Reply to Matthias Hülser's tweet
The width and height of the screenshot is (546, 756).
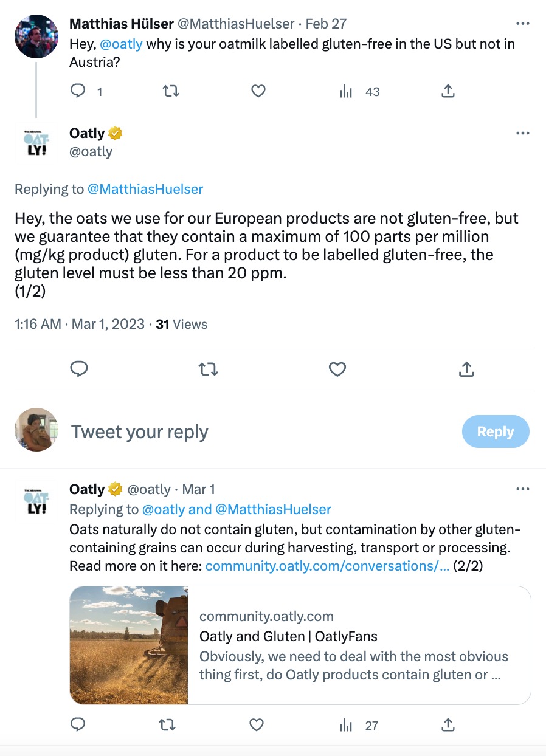(x=78, y=91)
